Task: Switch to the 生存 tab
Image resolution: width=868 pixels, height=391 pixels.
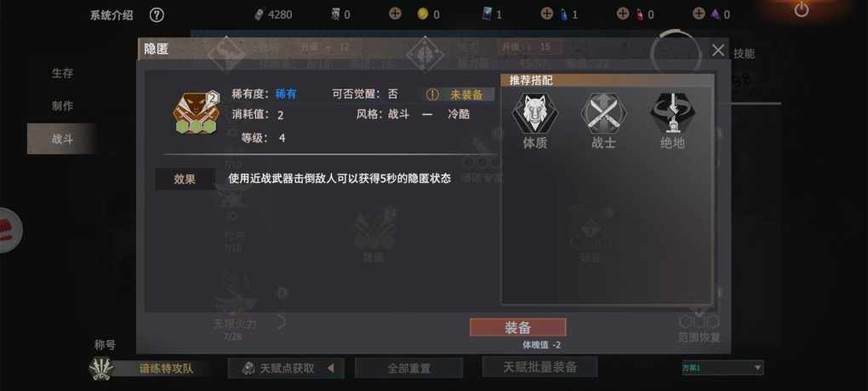Action: point(62,73)
